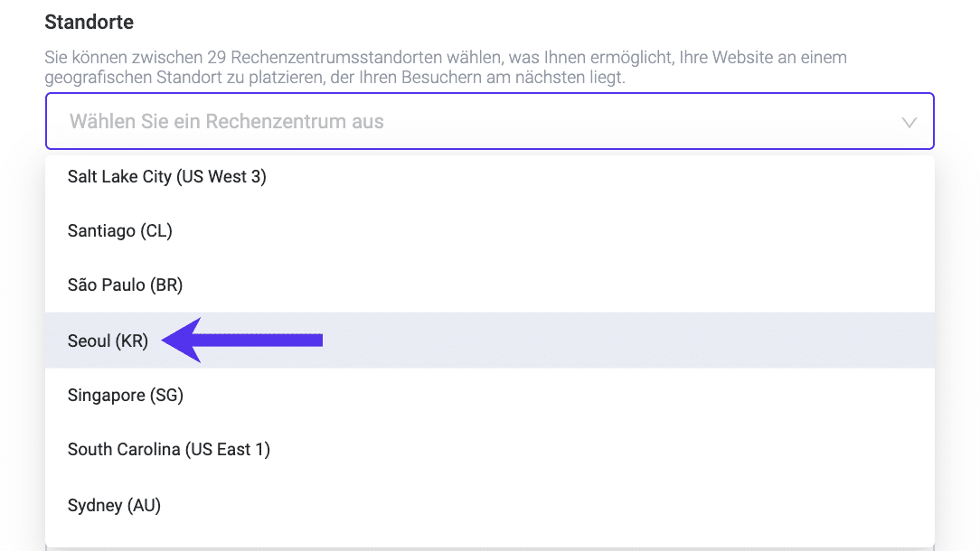The image size is (980, 551).
Task: Click the combo box border to focus it
Action: point(490,98)
